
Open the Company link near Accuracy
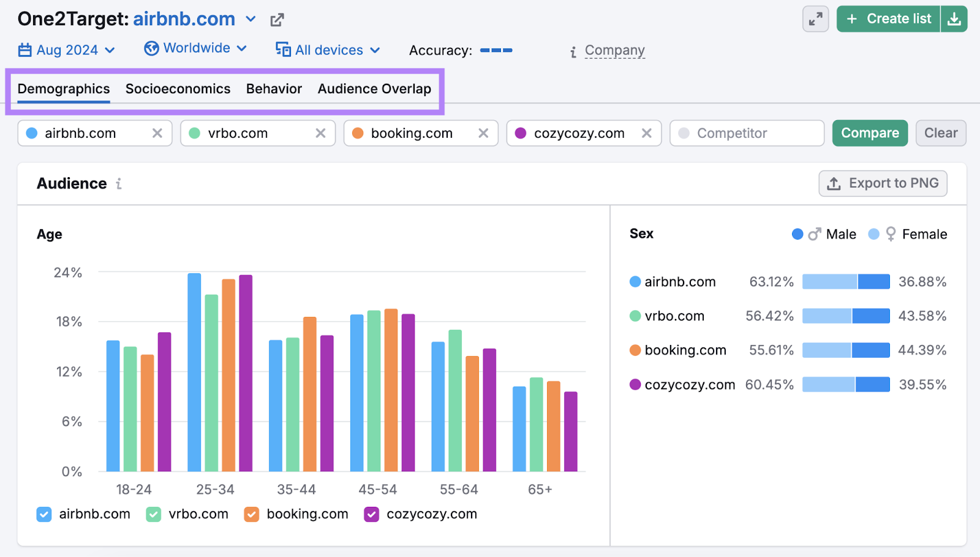click(614, 50)
